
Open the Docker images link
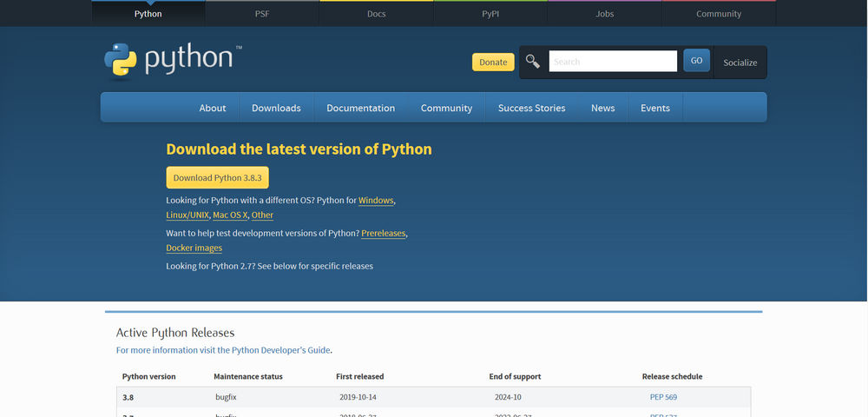pos(194,248)
